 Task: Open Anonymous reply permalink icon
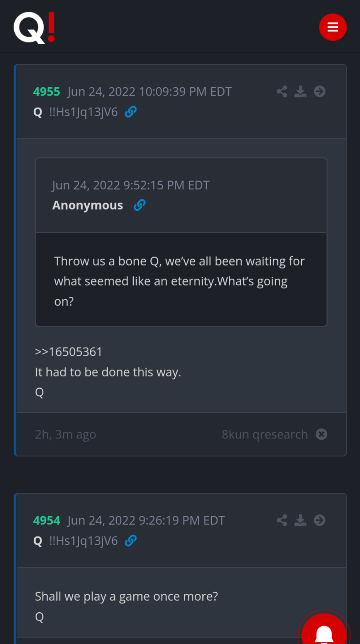point(139,205)
